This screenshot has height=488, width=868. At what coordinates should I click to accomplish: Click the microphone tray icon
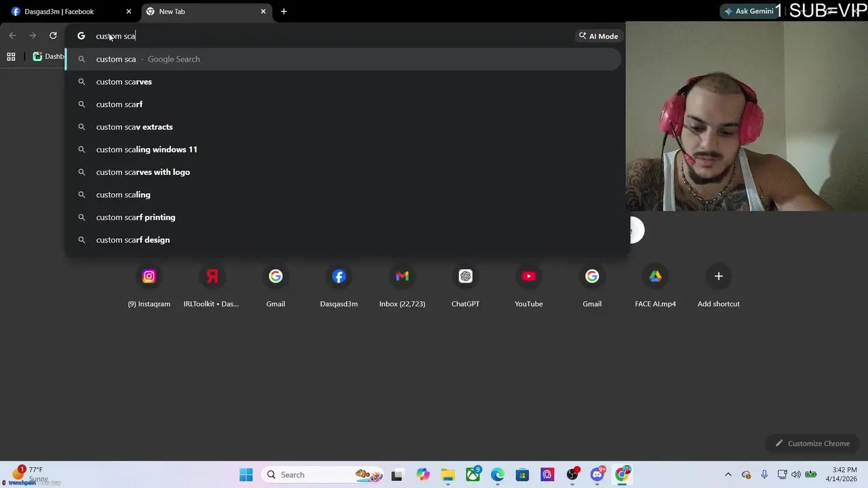764,474
